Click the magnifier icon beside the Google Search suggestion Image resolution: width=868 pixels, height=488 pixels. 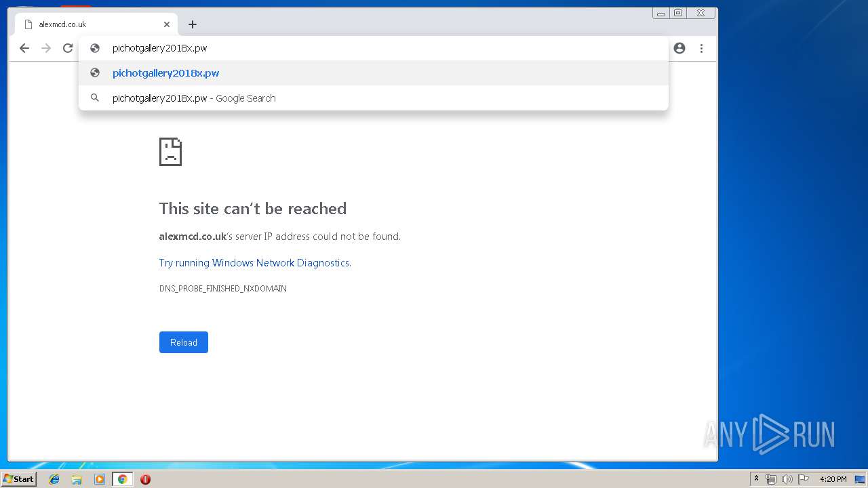95,98
